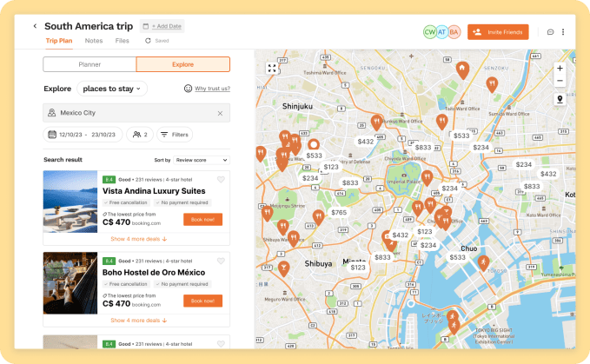Image resolution: width=590 pixels, height=364 pixels.
Task: Click the Saved sync icon
Action: [148, 41]
